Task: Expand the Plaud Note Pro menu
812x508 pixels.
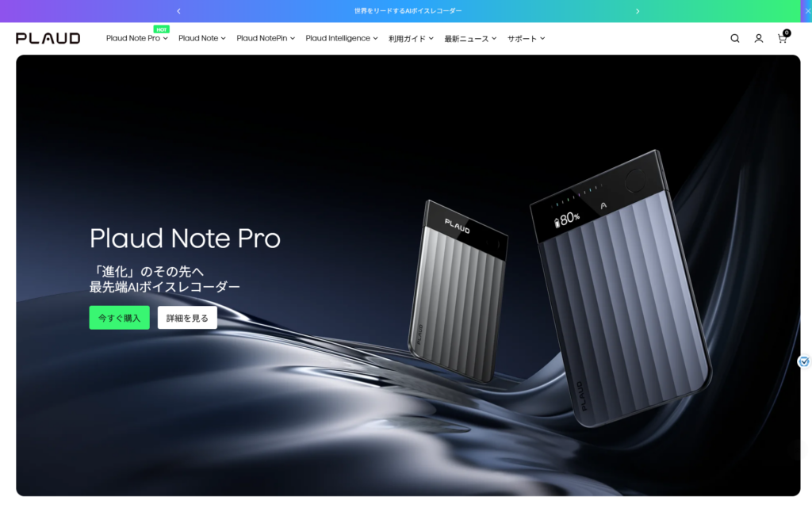Action: point(136,38)
